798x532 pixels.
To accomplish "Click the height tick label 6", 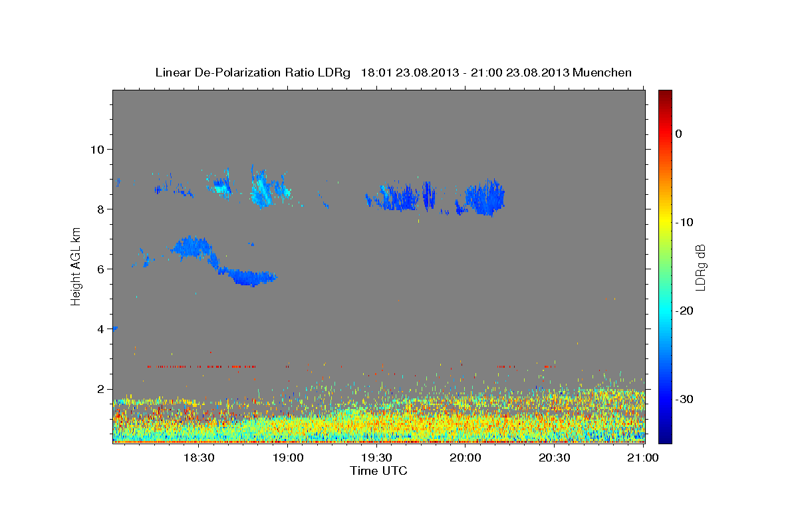I will point(100,269).
